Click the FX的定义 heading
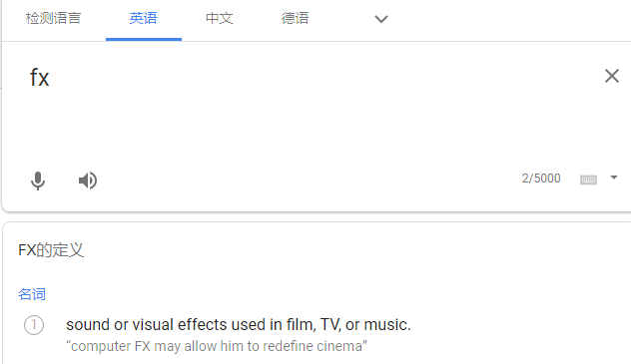 click(51, 250)
